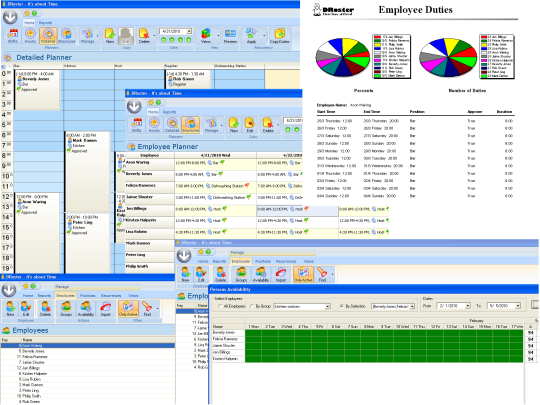Select Lisa Rubins row in full Employees list

(x=87, y=379)
